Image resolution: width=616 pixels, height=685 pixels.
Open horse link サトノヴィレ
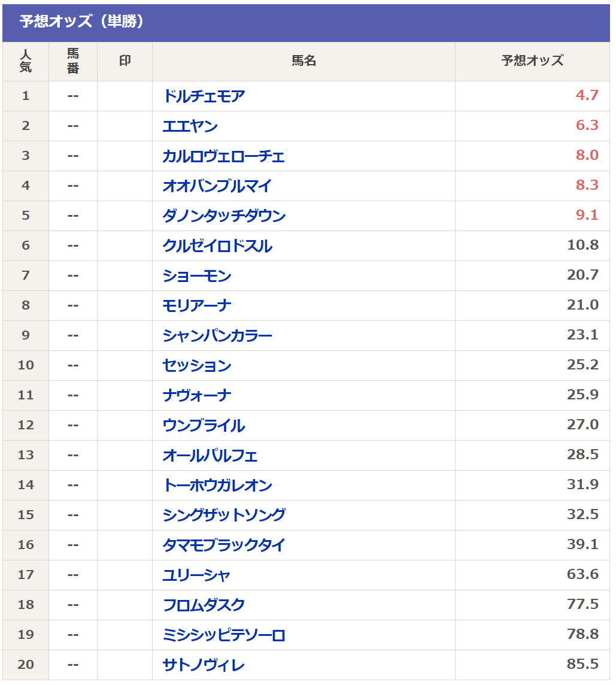(204, 665)
